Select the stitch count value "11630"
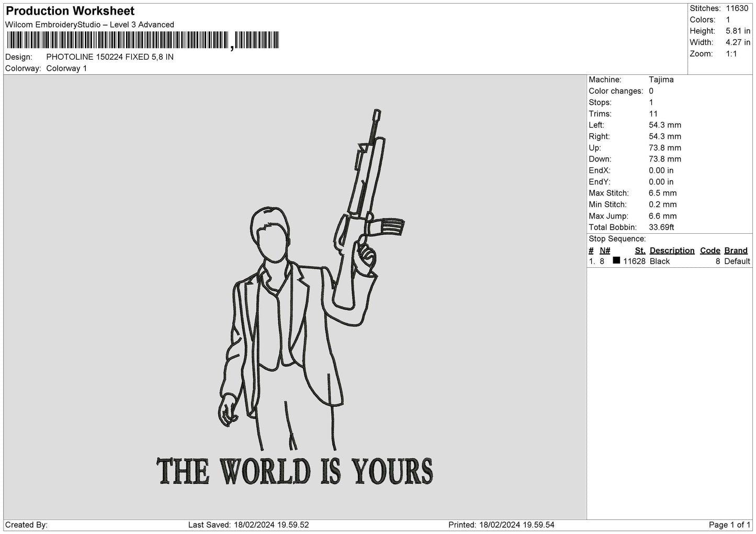Screen dimensions: 756x534 737,8
